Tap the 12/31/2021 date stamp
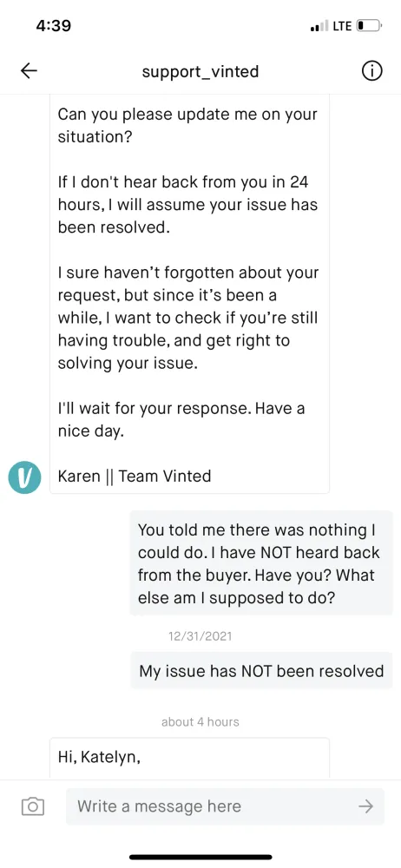Viewport: 401px width, 868px height. [x=200, y=636]
